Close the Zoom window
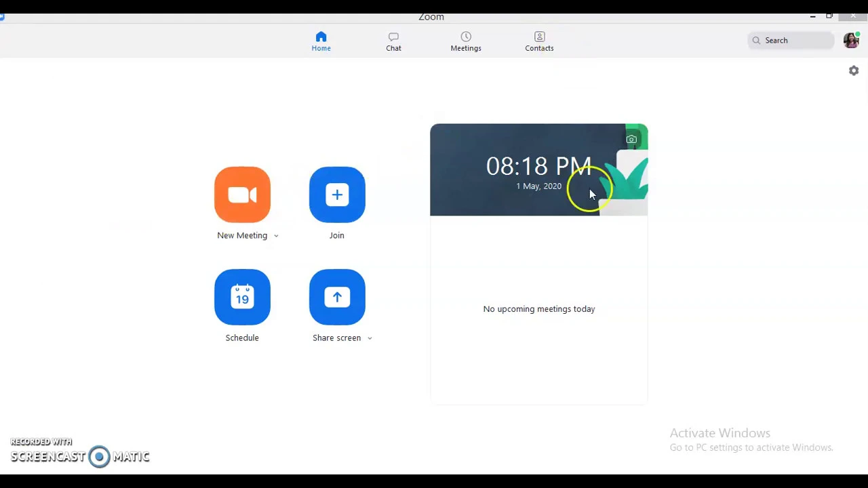 click(852, 16)
